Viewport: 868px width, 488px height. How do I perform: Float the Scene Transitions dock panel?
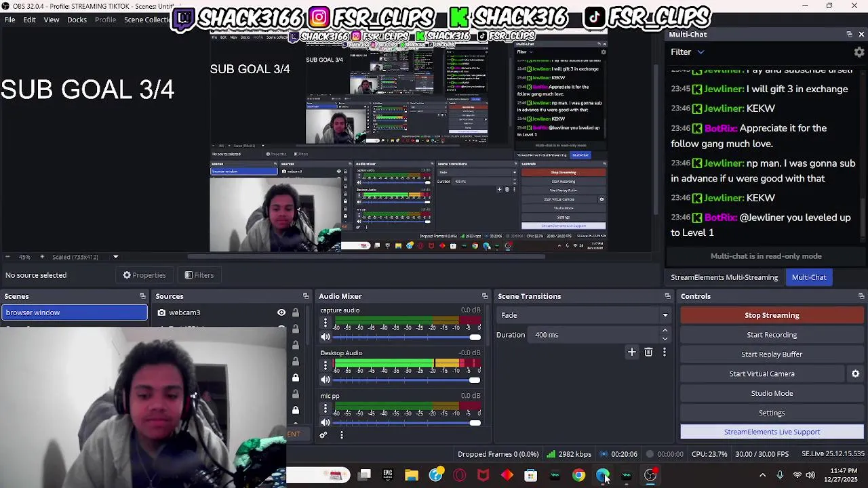click(x=667, y=296)
